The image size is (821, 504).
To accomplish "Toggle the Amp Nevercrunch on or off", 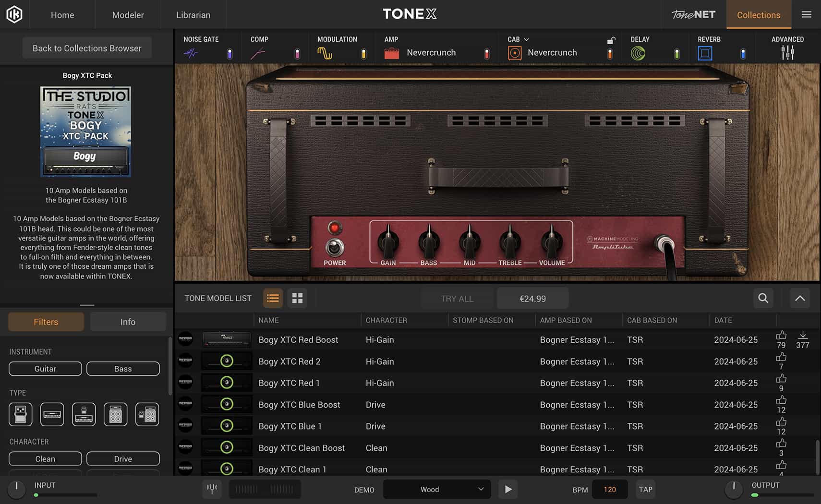I will point(486,53).
